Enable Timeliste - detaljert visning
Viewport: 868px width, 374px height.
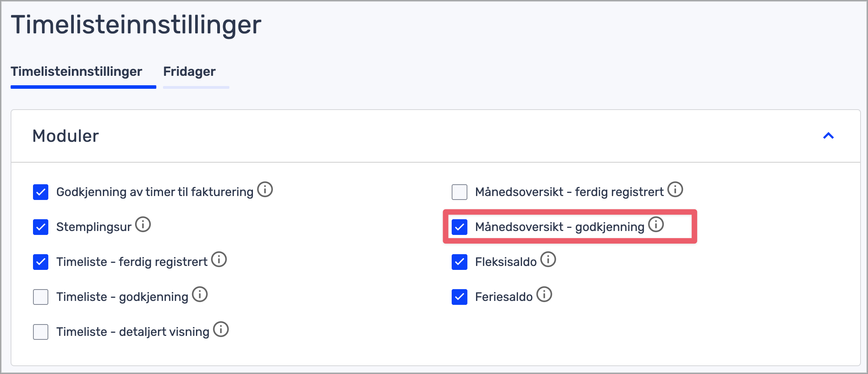tap(41, 332)
